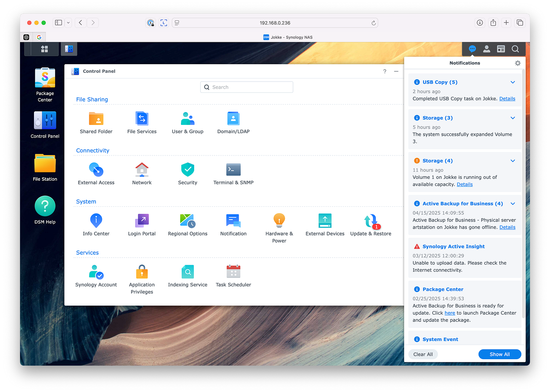Open DSM Help from desktop

click(x=45, y=210)
